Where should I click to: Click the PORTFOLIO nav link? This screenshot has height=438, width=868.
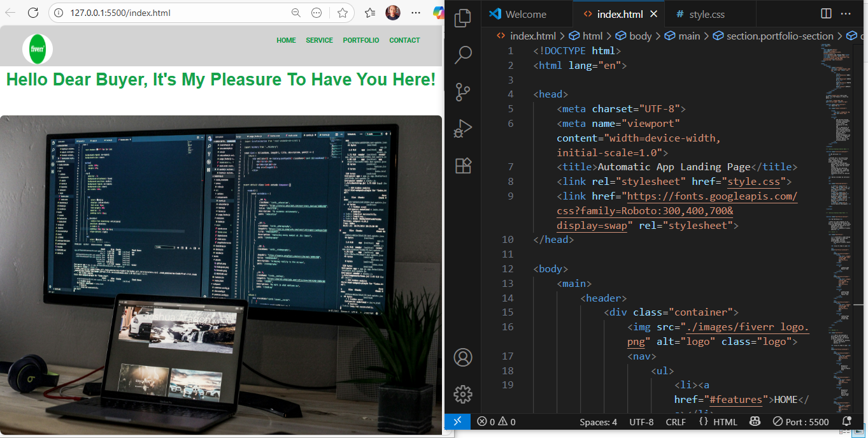[360, 40]
